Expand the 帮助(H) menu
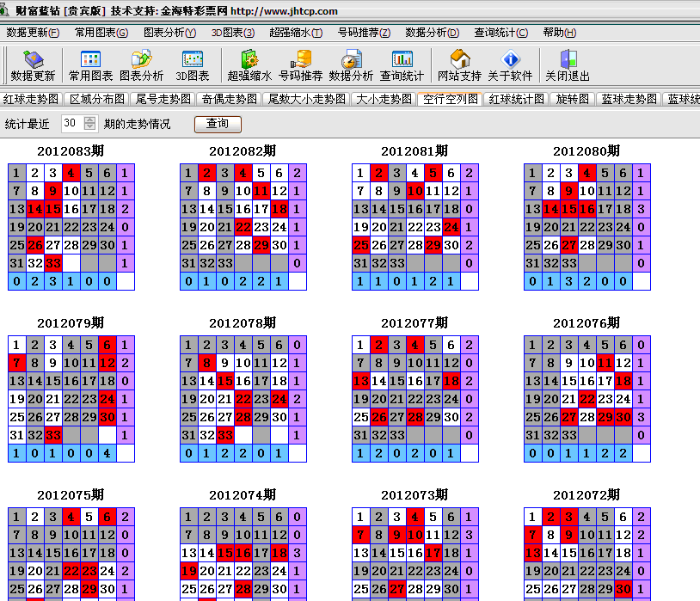700x601 pixels. tap(560, 33)
